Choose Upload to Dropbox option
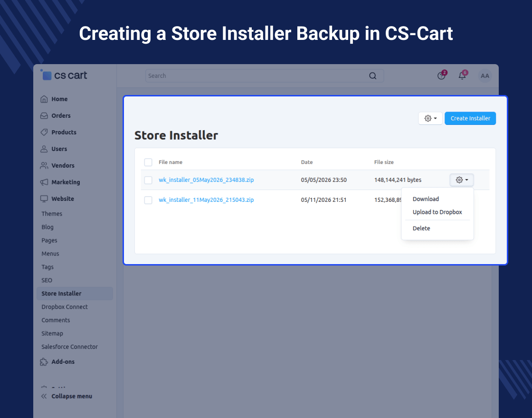The height and width of the screenshot is (418, 532). [x=437, y=212]
